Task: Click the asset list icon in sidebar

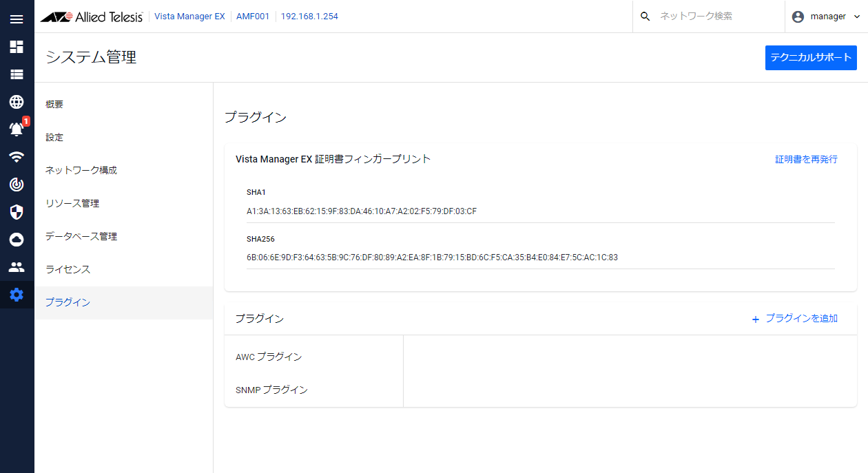Action: pyautogui.click(x=17, y=74)
